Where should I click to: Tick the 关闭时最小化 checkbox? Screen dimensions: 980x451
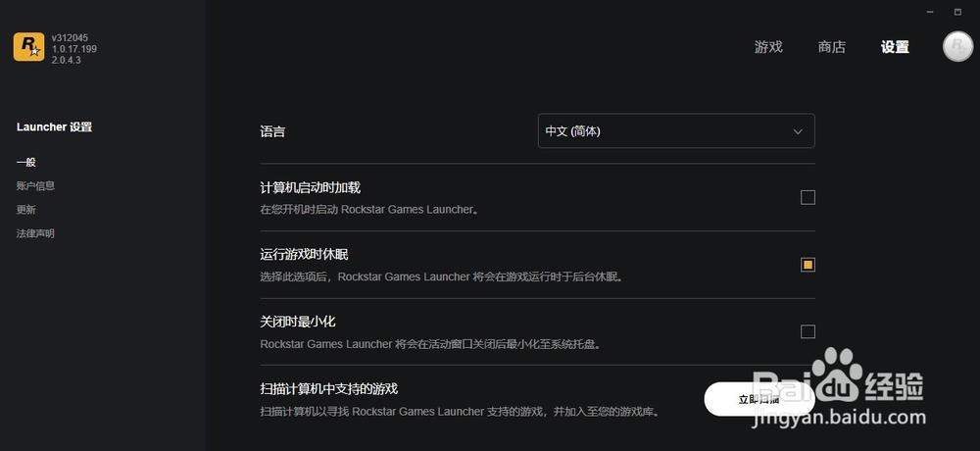[808, 331]
